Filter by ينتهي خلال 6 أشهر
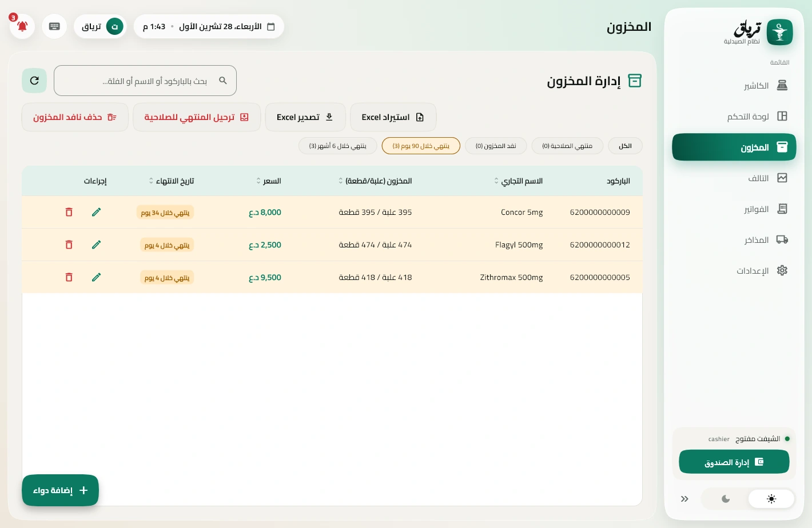812x528 pixels. [337, 146]
